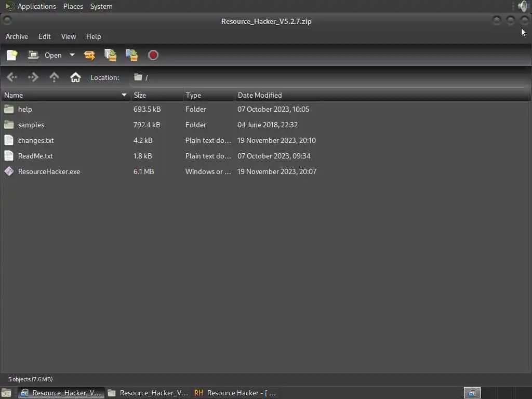Click the New Archive toolbar icon
The image size is (532, 399).
[x=12, y=55]
